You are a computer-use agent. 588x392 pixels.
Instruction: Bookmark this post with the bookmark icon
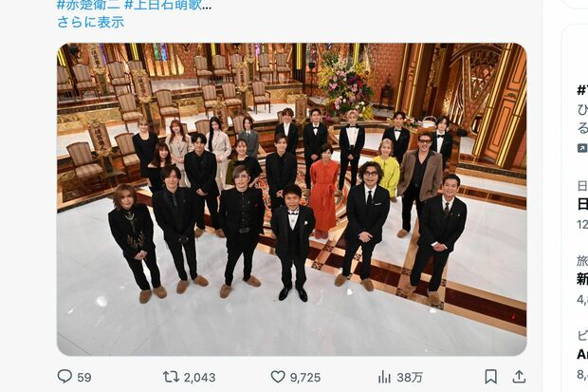(491, 376)
